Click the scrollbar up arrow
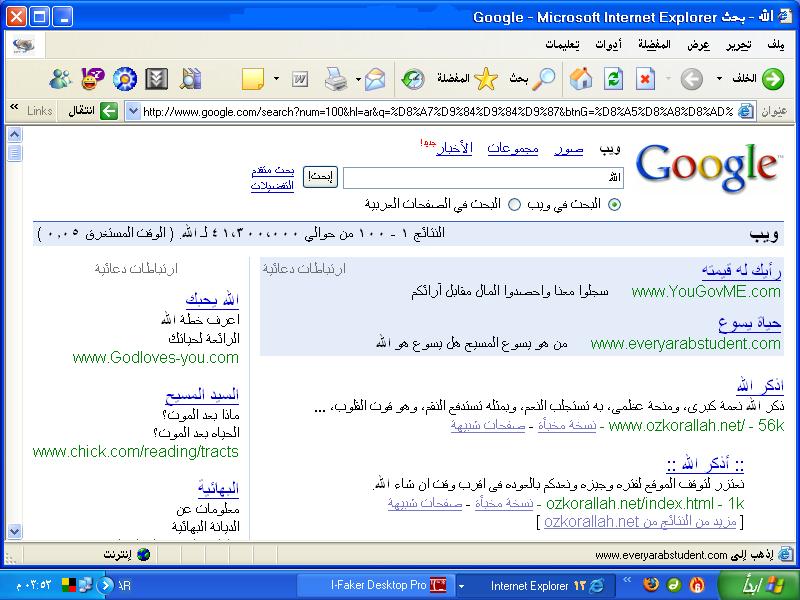The width and height of the screenshot is (800, 600). coord(15,135)
